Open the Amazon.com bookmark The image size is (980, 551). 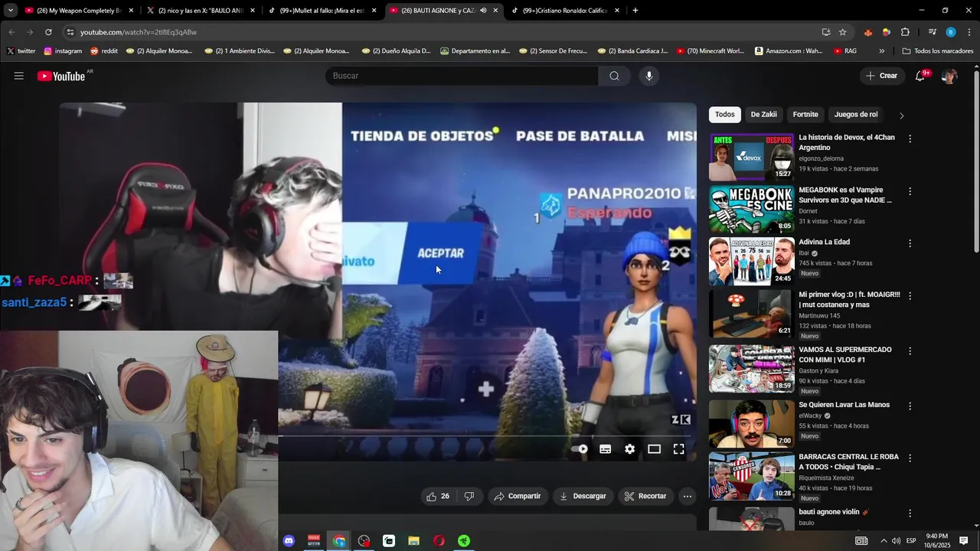point(789,51)
